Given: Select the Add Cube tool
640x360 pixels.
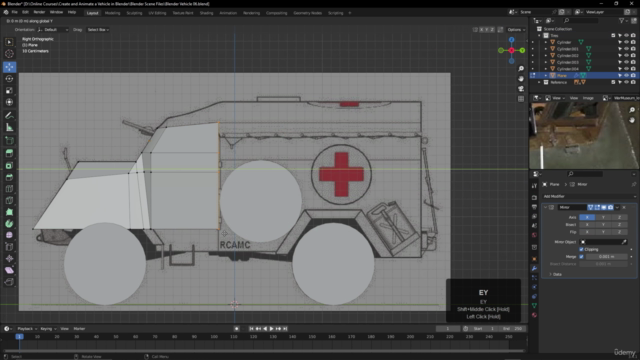Looking at the screenshot, I should (9, 141).
